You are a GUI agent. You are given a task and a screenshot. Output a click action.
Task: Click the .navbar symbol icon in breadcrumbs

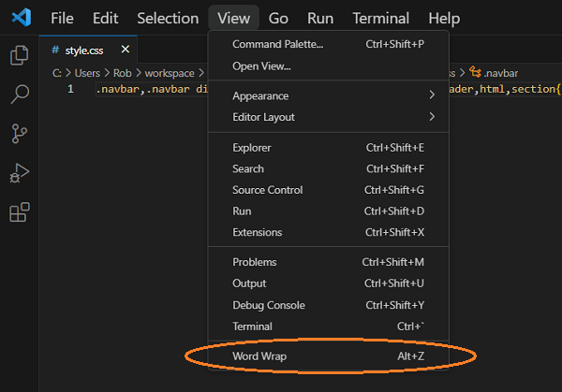(475, 72)
